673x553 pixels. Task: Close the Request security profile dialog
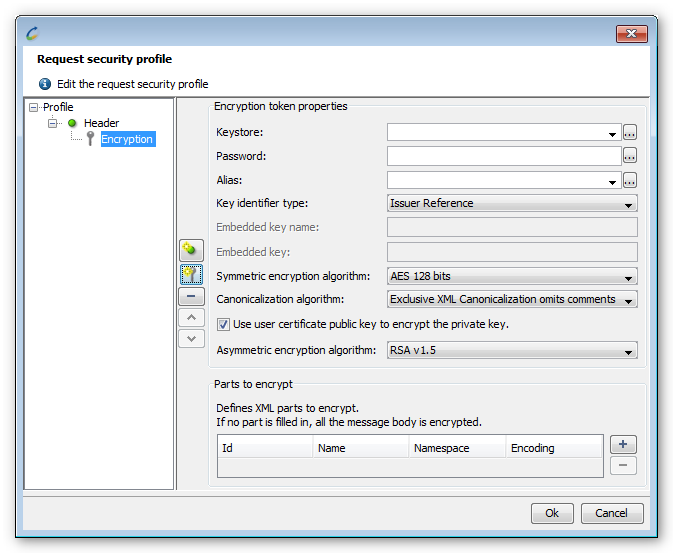click(x=631, y=33)
